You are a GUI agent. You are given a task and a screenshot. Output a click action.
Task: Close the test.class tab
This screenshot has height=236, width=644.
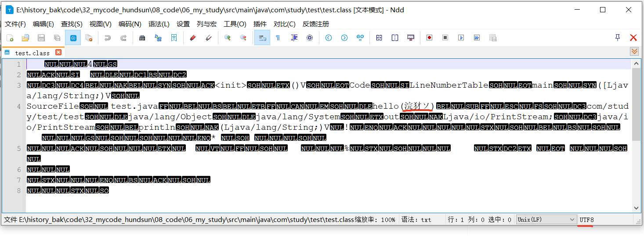[58, 53]
